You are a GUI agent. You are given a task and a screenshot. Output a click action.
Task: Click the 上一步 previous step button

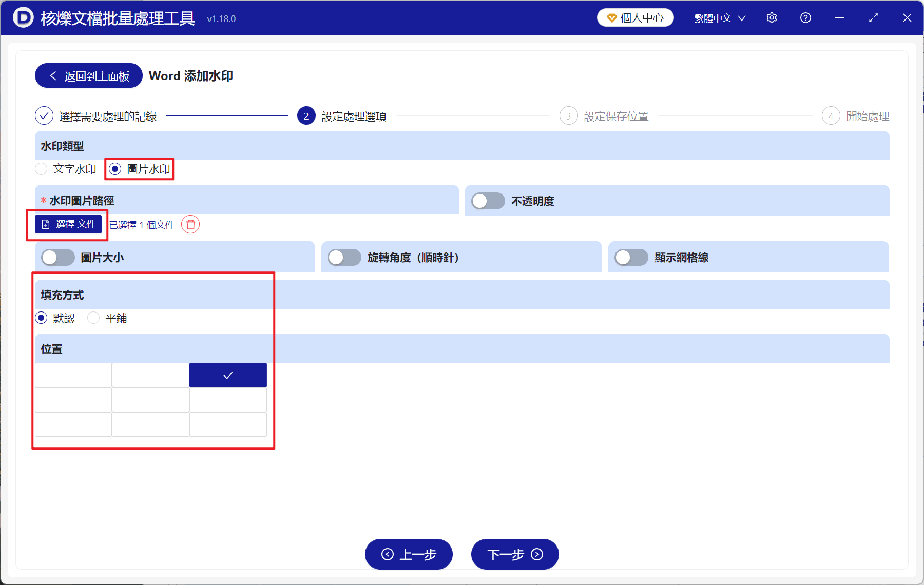(409, 554)
